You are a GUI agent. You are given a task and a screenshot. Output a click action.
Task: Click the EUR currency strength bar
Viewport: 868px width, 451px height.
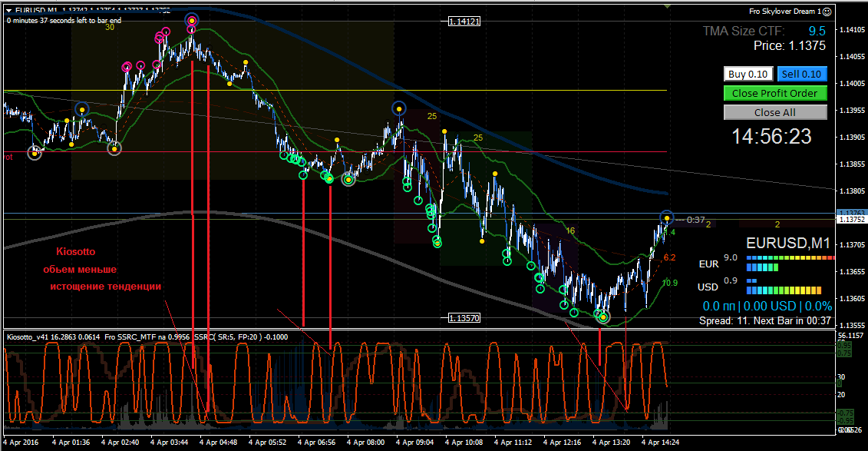point(790,263)
